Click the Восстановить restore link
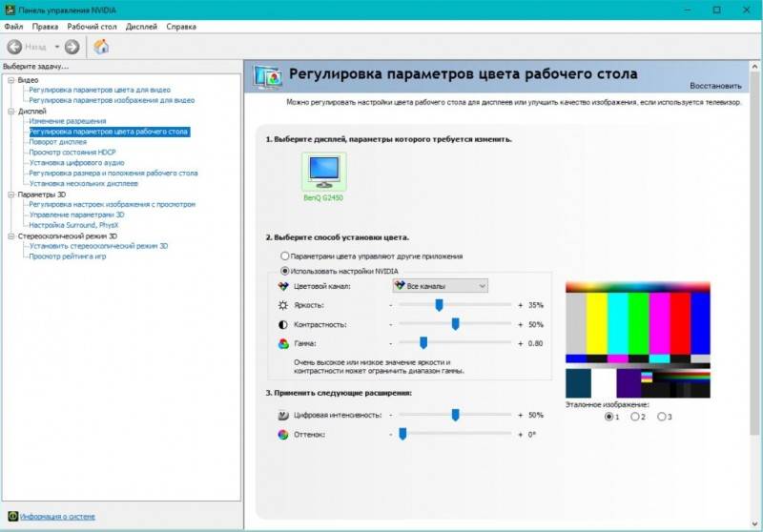This screenshot has width=763, height=532. click(x=716, y=86)
